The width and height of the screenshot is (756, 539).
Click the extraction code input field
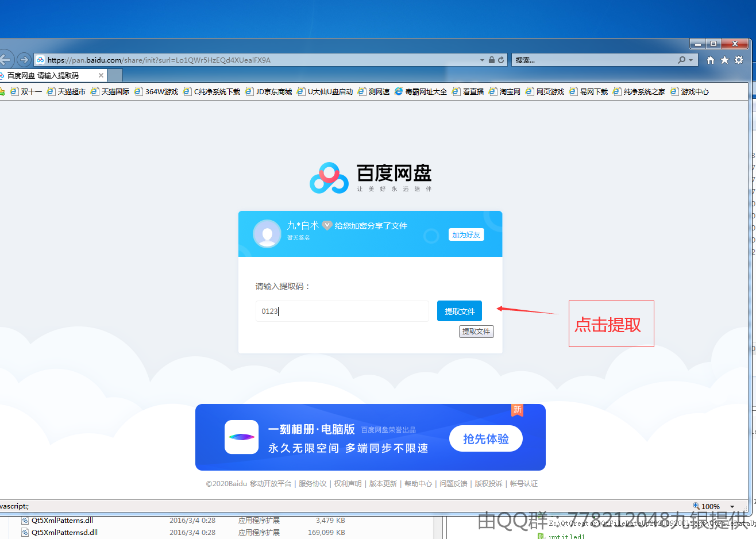click(x=342, y=311)
